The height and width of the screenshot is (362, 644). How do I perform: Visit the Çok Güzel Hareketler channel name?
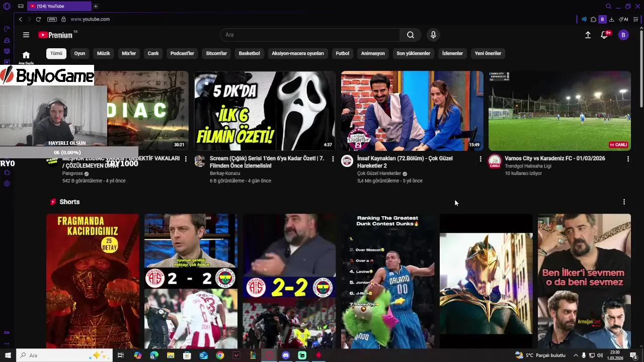pos(379,173)
